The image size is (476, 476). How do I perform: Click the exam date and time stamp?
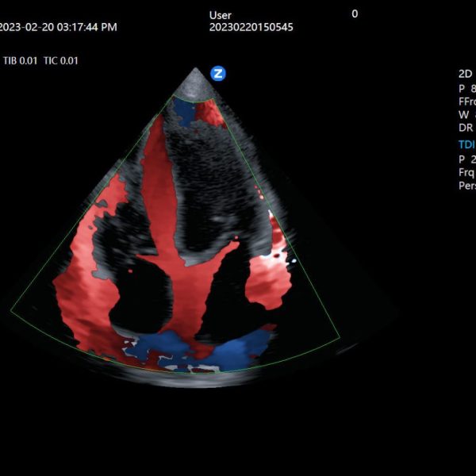(x=57, y=27)
